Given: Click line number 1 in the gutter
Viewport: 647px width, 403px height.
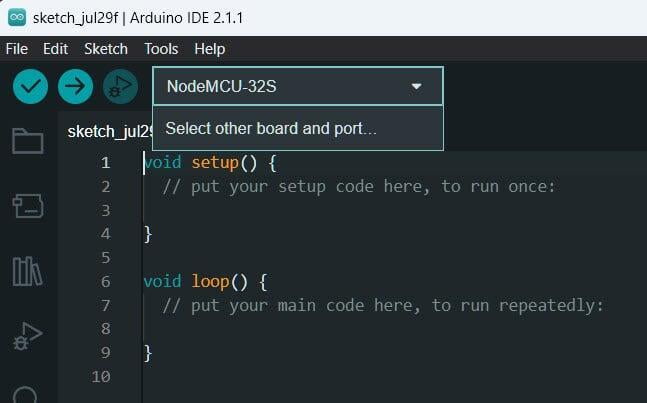Looking at the screenshot, I should 106,163.
